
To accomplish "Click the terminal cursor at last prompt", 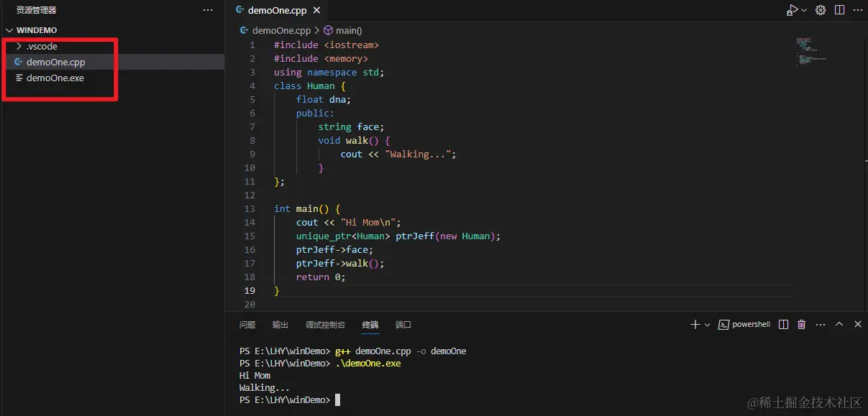I will pos(337,400).
